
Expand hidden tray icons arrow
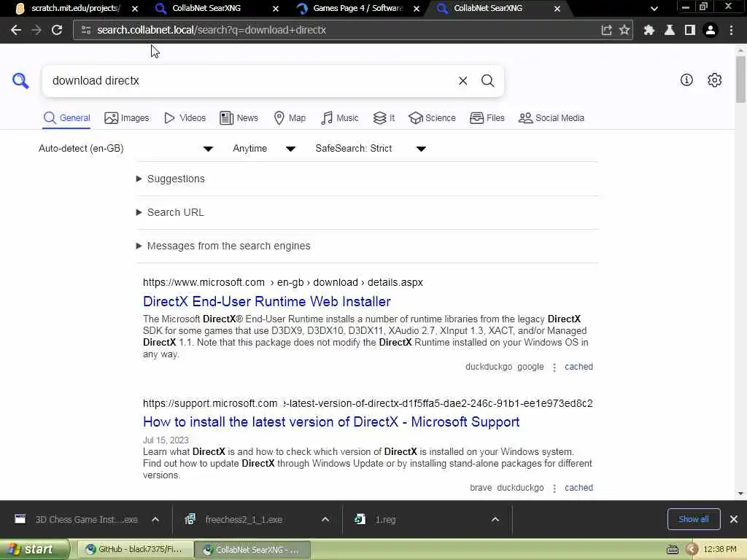coord(692,550)
